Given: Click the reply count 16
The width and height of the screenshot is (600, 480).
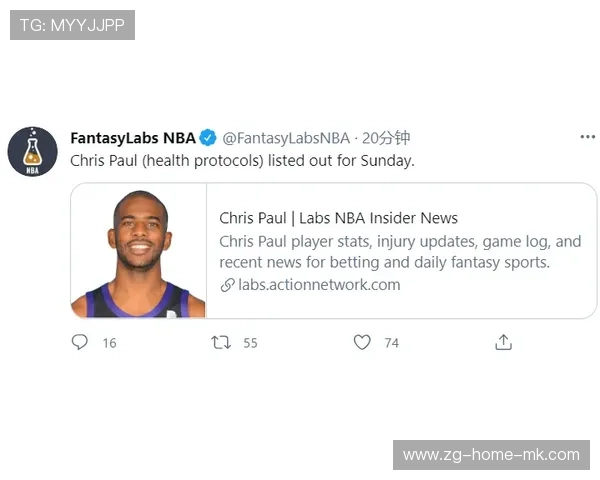Looking at the screenshot, I should pos(109,343).
